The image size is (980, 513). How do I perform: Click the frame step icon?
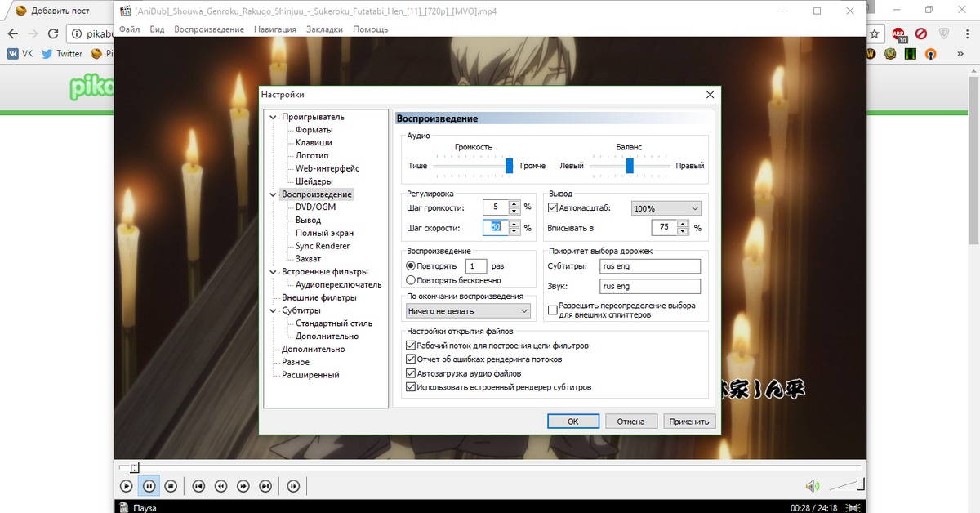click(293, 486)
